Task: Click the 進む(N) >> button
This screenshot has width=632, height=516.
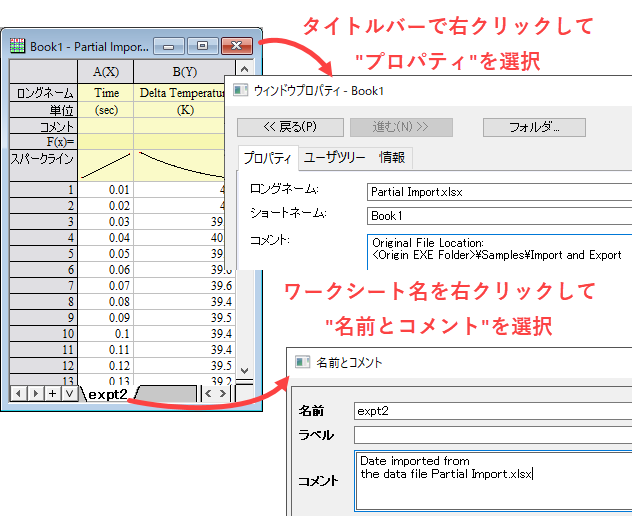Action: click(x=401, y=127)
